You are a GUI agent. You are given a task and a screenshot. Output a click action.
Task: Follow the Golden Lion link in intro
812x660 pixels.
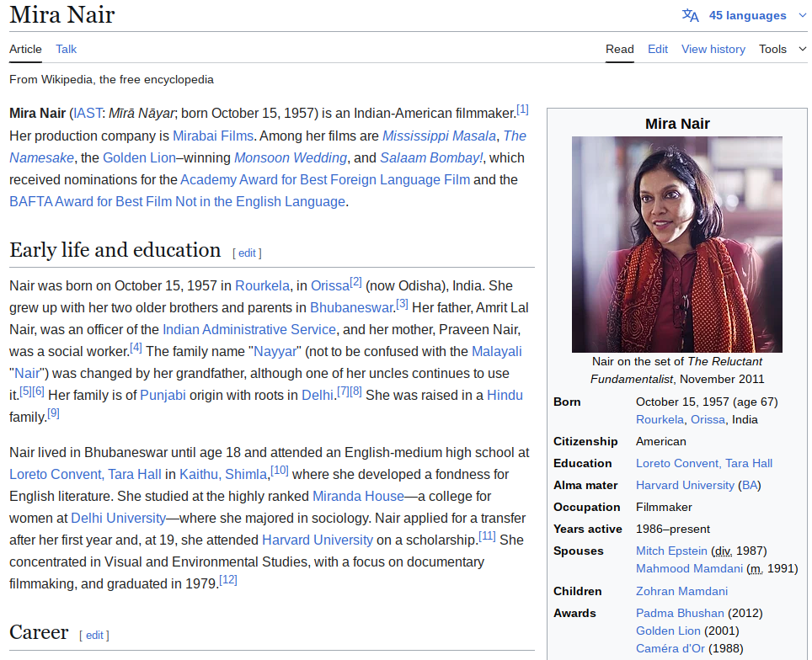pos(139,158)
